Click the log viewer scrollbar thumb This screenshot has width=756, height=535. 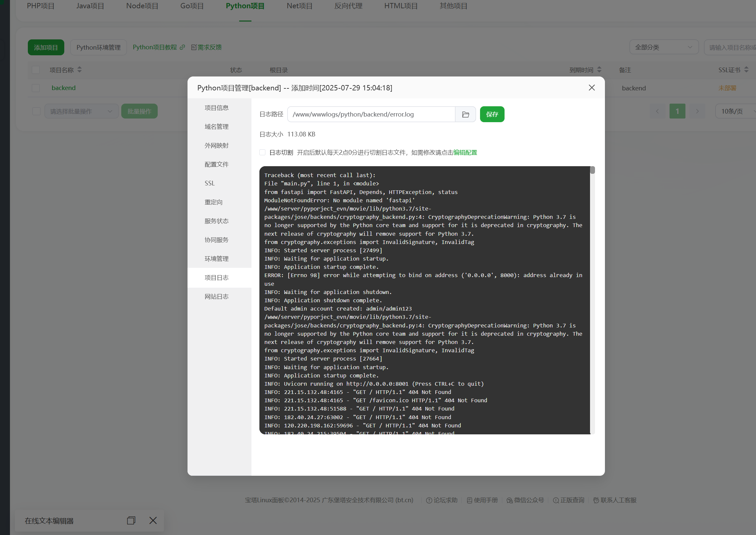[x=592, y=170]
